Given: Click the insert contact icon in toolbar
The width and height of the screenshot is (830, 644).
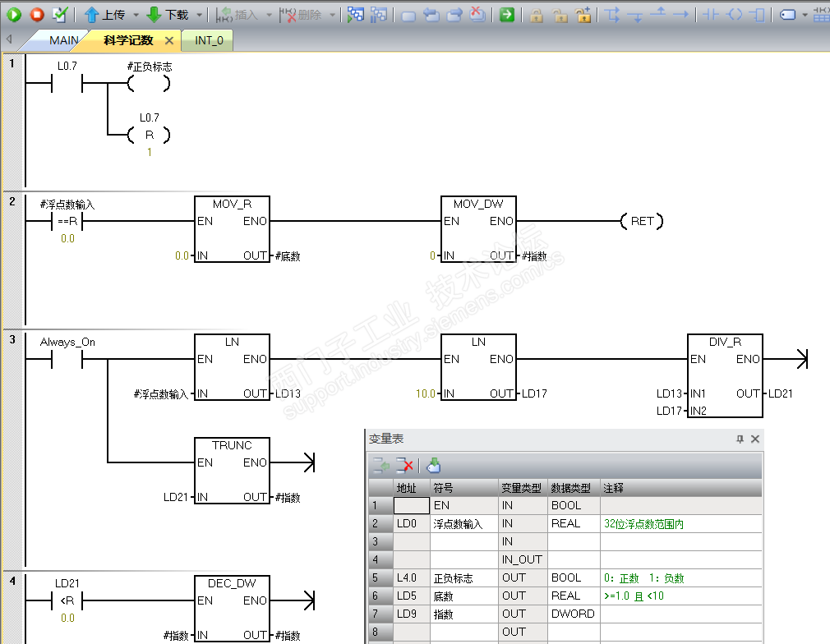Looking at the screenshot, I should [x=712, y=15].
